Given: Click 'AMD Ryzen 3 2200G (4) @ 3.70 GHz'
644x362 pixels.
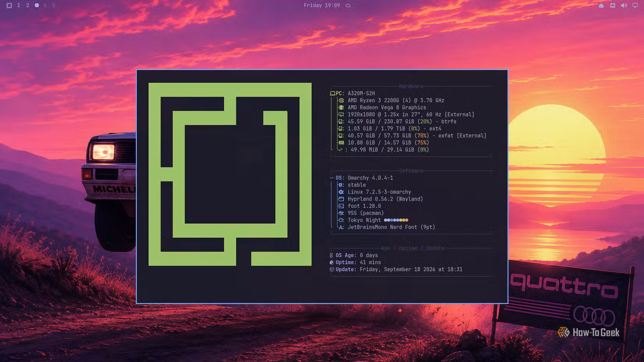Looking at the screenshot, I should click(396, 100).
